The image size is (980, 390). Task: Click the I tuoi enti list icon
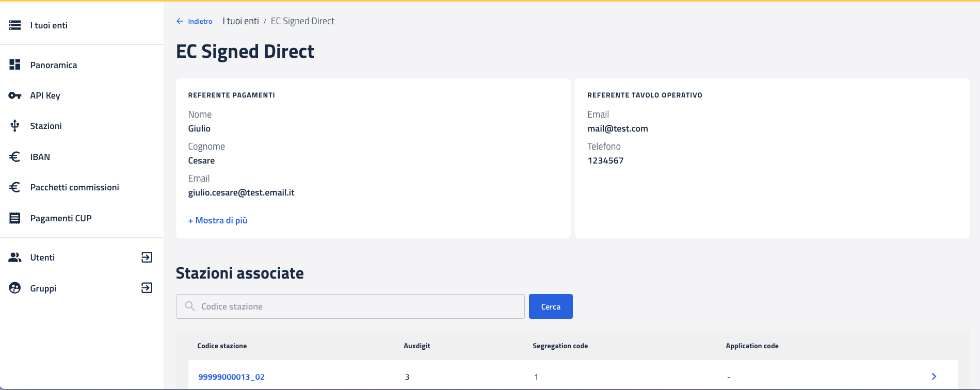pos(15,25)
